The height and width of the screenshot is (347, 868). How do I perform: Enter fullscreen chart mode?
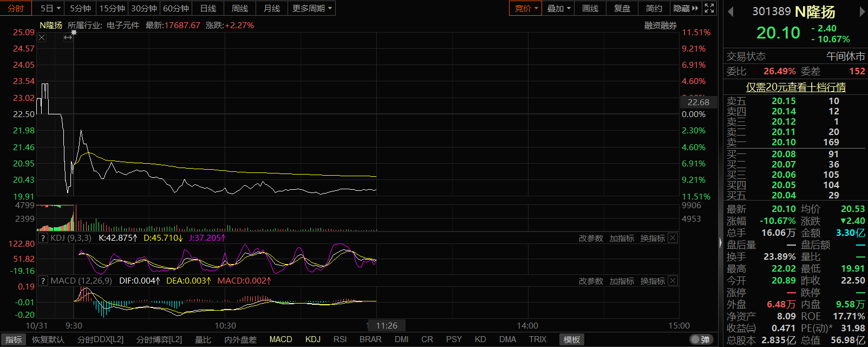click(x=709, y=8)
